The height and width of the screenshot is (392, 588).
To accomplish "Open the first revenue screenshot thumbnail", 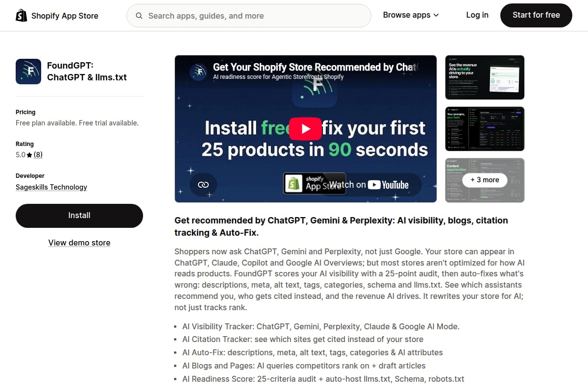I will 485,77.
